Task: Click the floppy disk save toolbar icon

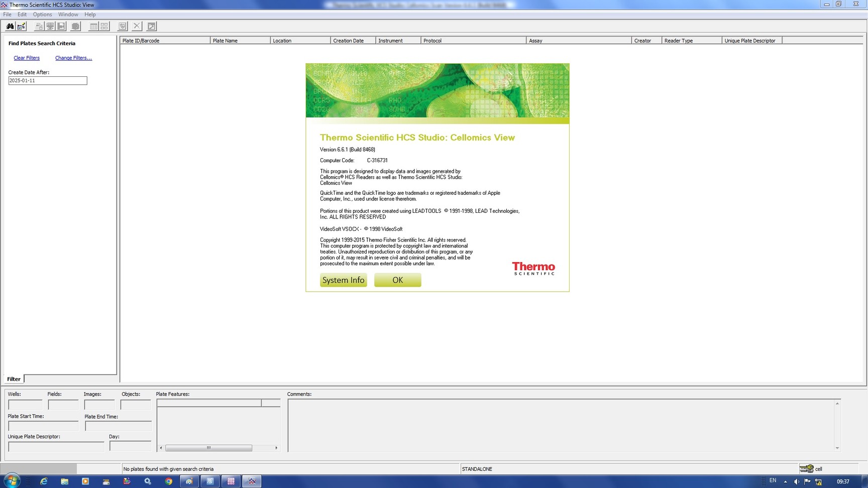Action: pos(61,26)
